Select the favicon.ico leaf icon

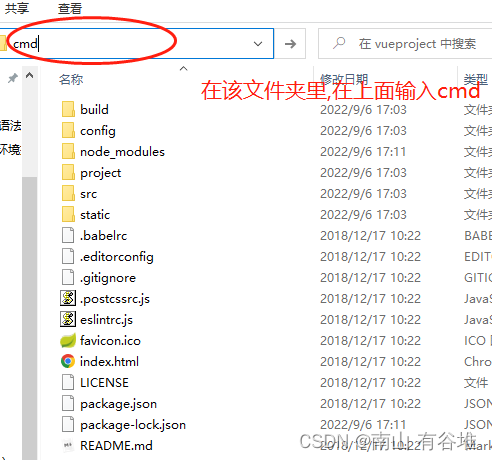[x=68, y=340]
